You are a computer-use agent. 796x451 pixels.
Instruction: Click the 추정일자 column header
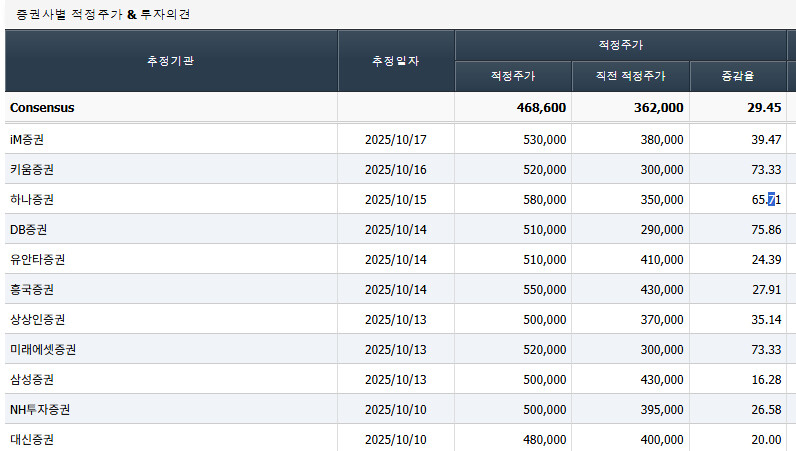(395, 61)
